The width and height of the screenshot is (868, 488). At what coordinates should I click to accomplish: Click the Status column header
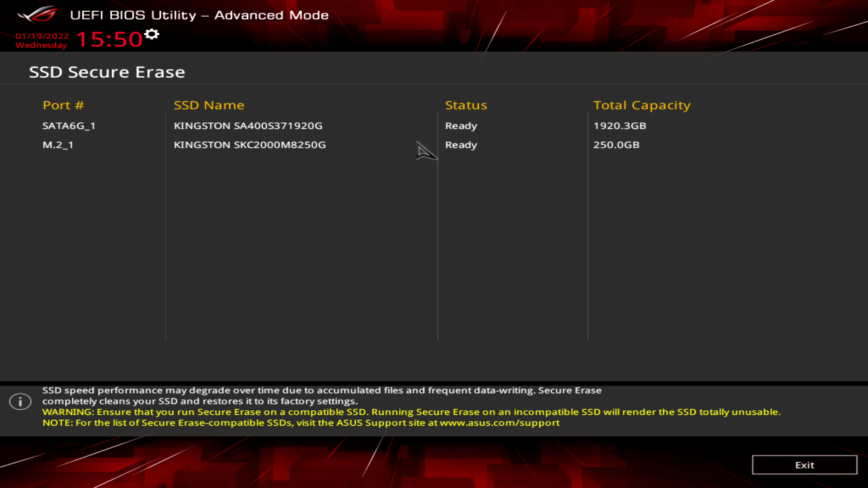(x=466, y=105)
